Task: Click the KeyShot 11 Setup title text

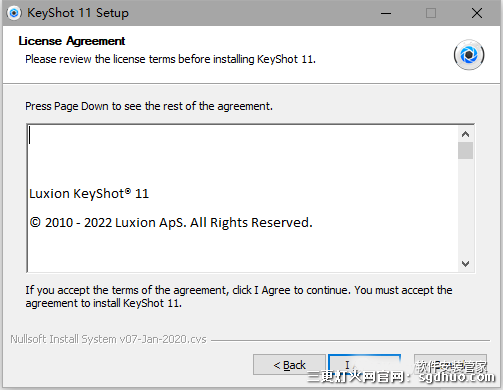Action: pos(78,13)
